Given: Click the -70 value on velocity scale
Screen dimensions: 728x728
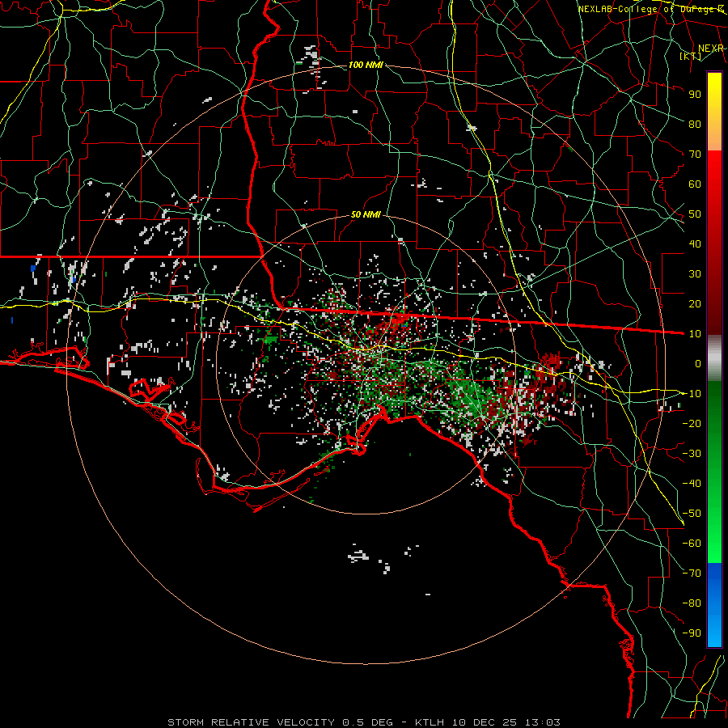Looking at the screenshot, I should point(692,574).
